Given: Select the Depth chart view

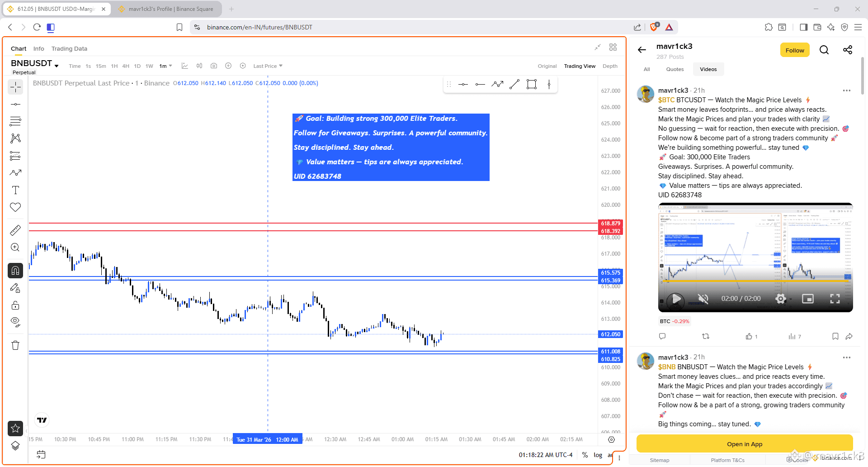Looking at the screenshot, I should click(610, 66).
